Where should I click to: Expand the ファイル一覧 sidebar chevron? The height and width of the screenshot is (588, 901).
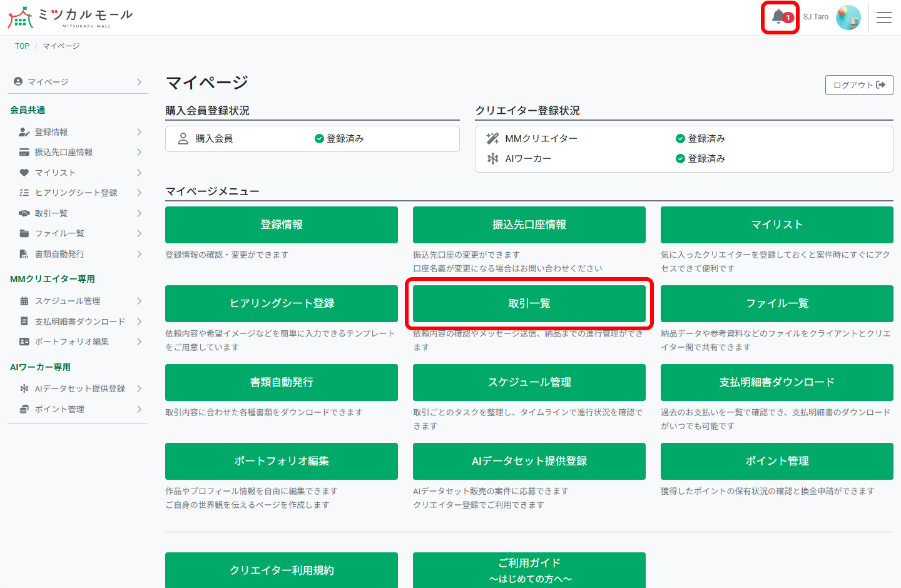(139, 233)
